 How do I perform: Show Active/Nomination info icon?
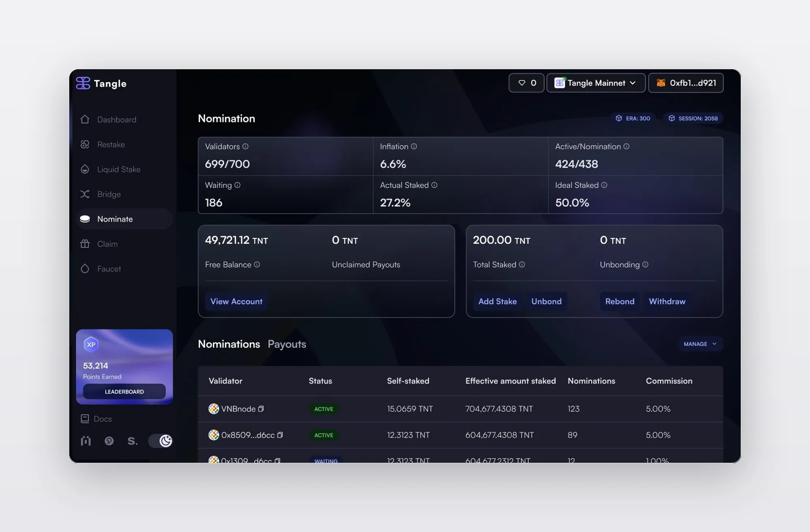click(x=627, y=147)
